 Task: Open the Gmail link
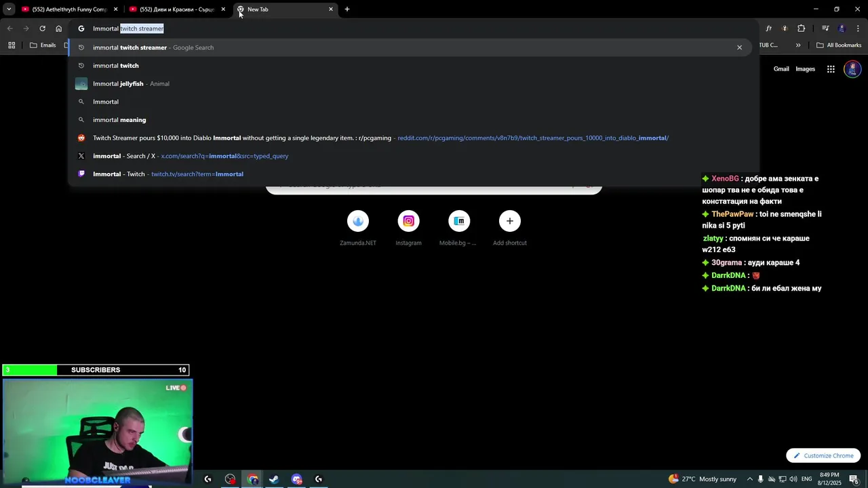tap(781, 69)
